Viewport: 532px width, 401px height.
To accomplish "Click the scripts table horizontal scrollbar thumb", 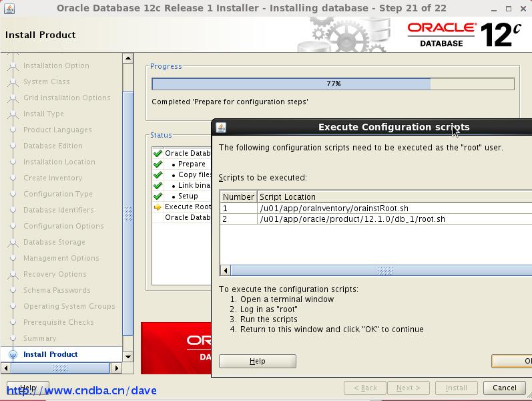I will (381, 271).
